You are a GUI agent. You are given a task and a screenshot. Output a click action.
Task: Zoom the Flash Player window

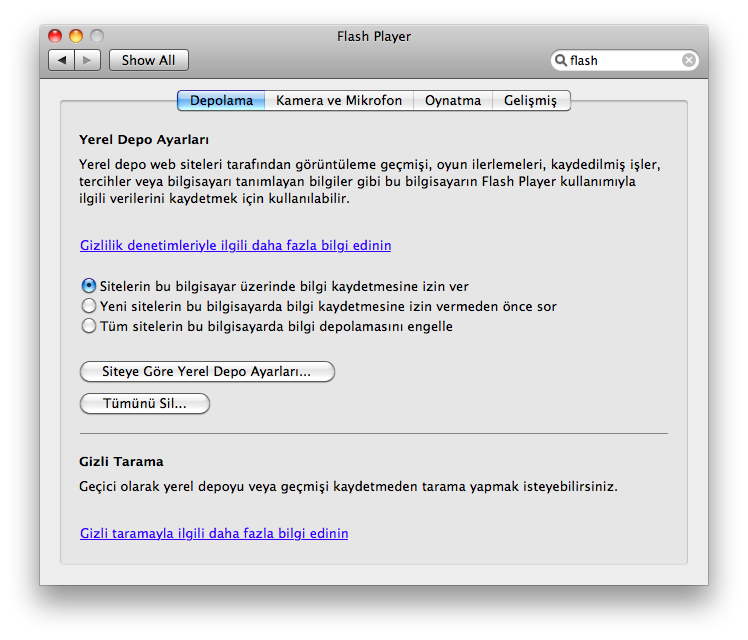pos(96,36)
